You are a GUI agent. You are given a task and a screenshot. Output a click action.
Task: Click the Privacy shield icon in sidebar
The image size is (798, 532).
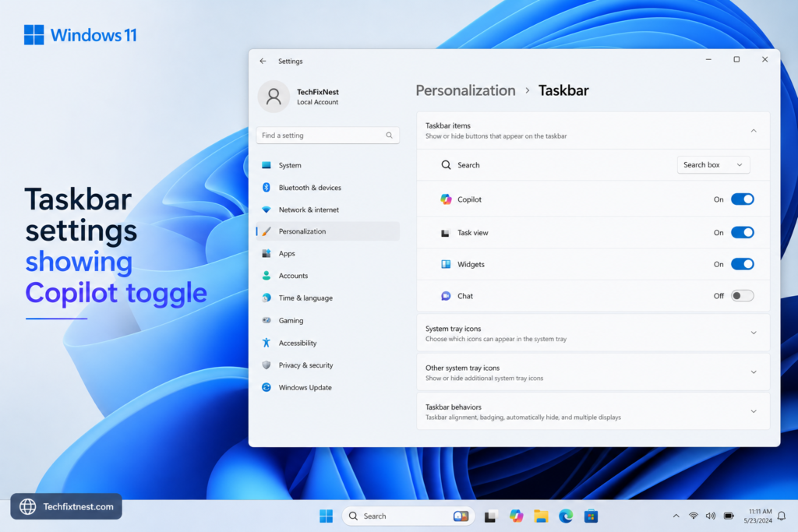pos(267,365)
